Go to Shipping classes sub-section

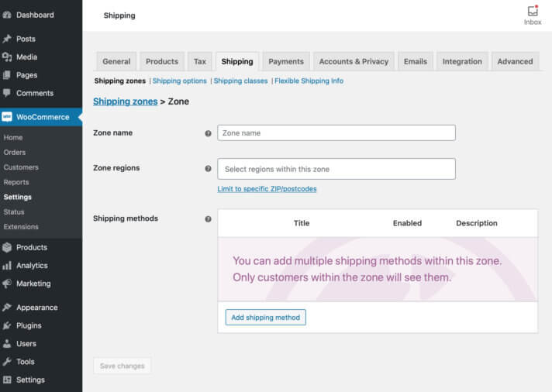point(241,81)
